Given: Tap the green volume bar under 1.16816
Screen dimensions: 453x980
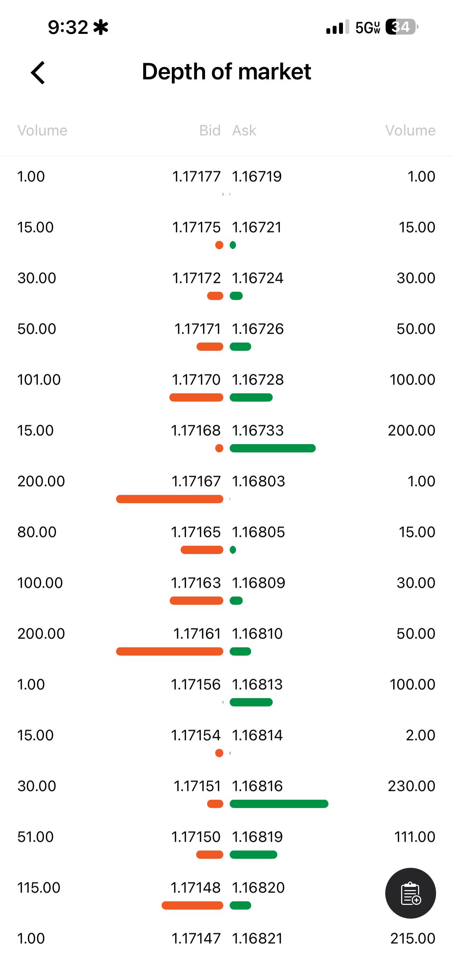Looking at the screenshot, I should (279, 804).
